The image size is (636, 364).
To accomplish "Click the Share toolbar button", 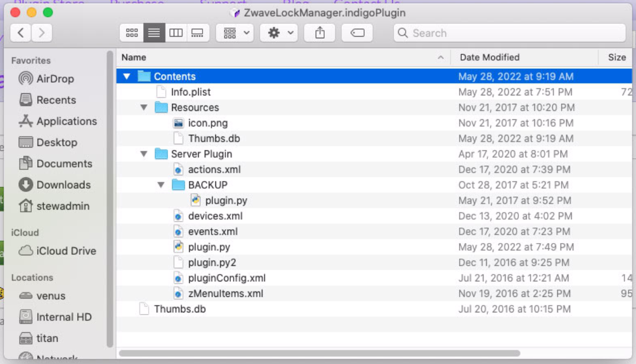I will [320, 33].
